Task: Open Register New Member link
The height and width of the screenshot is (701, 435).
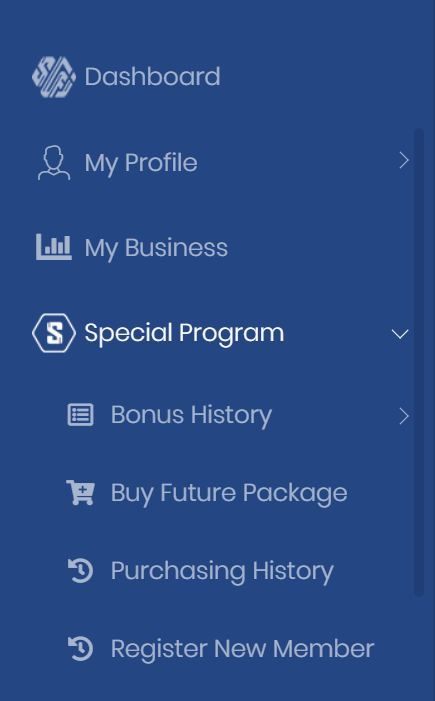Action: 242,649
